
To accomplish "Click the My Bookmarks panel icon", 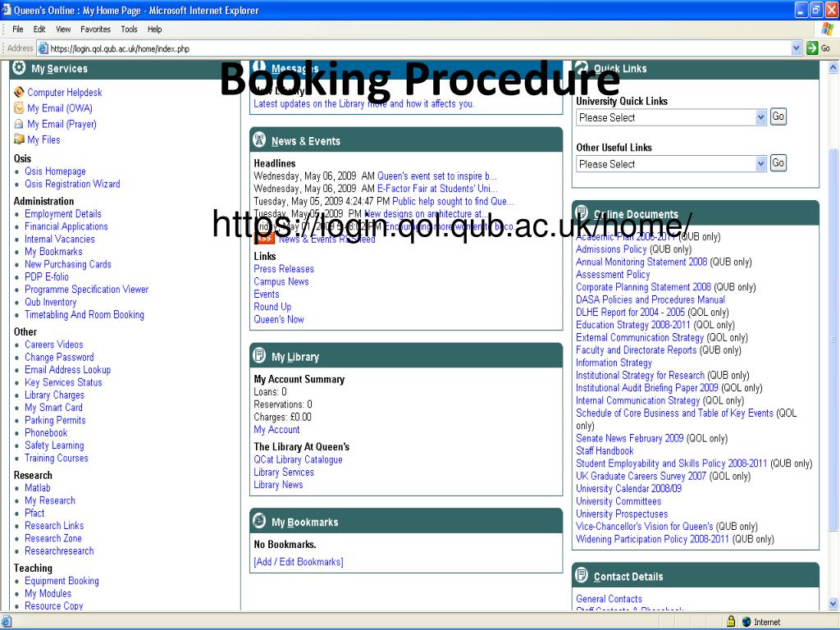I will pyautogui.click(x=259, y=521).
